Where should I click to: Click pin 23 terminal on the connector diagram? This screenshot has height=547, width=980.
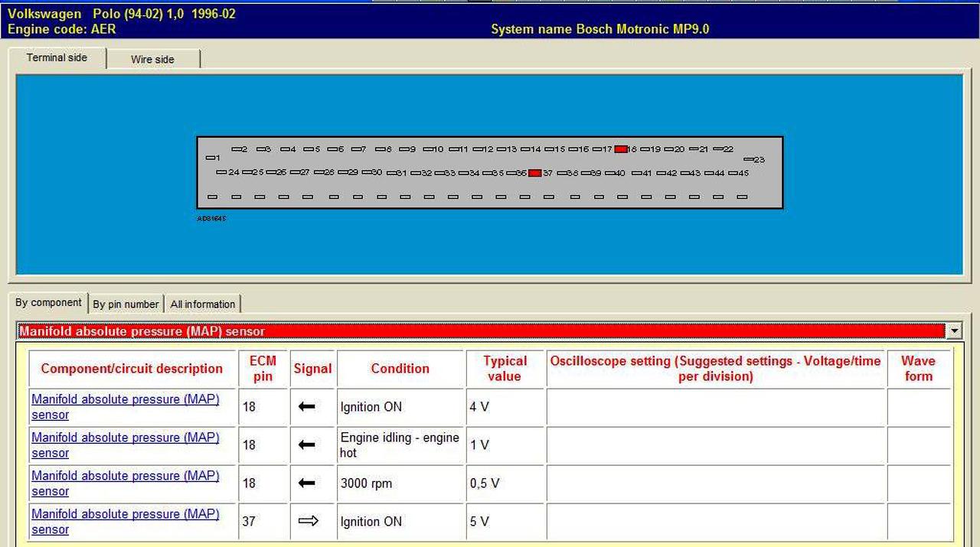pyautogui.click(x=749, y=159)
